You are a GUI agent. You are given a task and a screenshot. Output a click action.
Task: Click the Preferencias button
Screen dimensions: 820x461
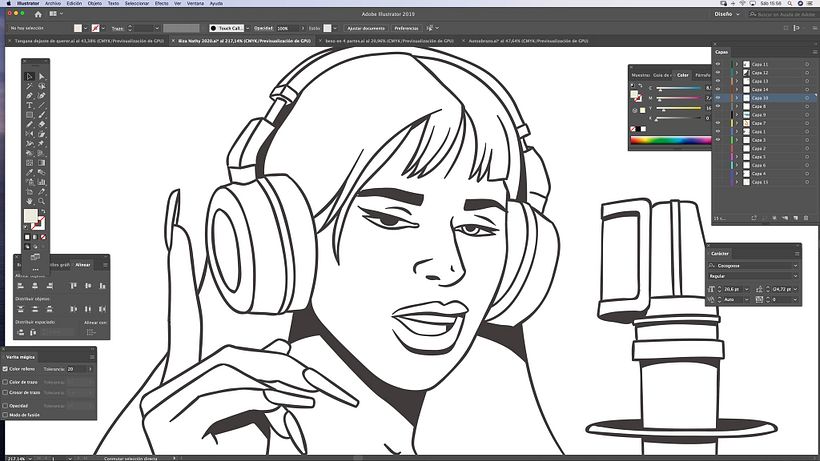tap(406, 28)
